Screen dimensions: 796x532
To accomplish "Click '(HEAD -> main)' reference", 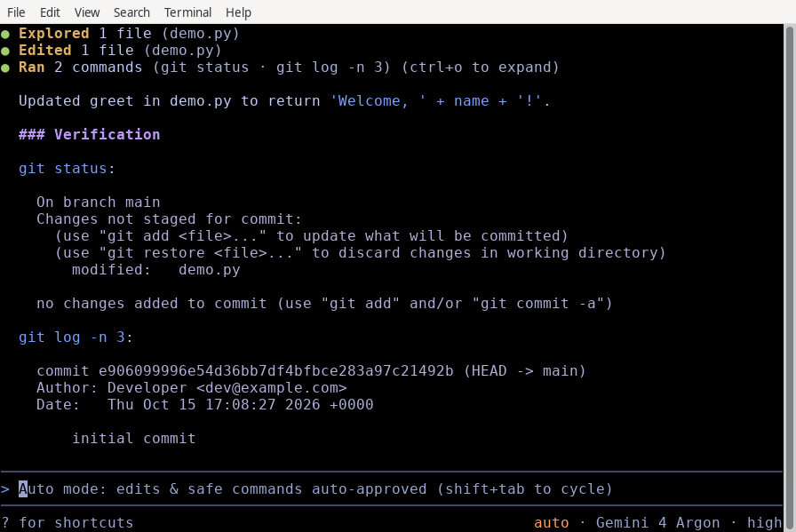I will pyautogui.click(x=524, y=371).
